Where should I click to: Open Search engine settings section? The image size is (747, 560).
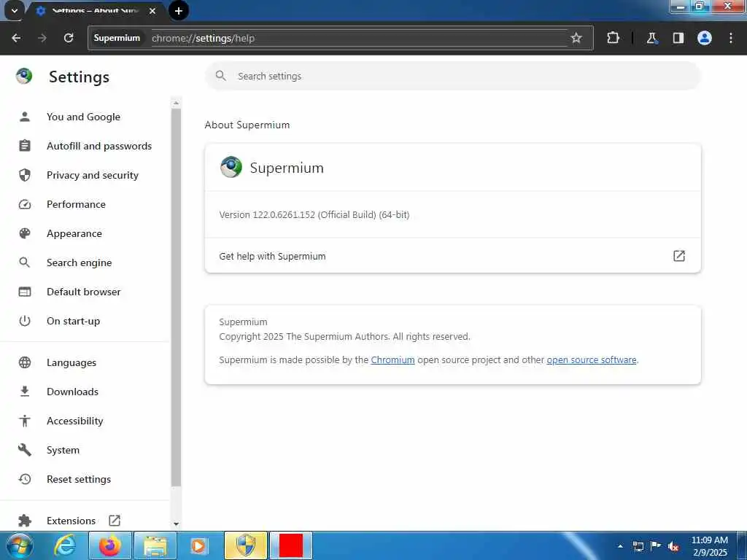[79, 262]
